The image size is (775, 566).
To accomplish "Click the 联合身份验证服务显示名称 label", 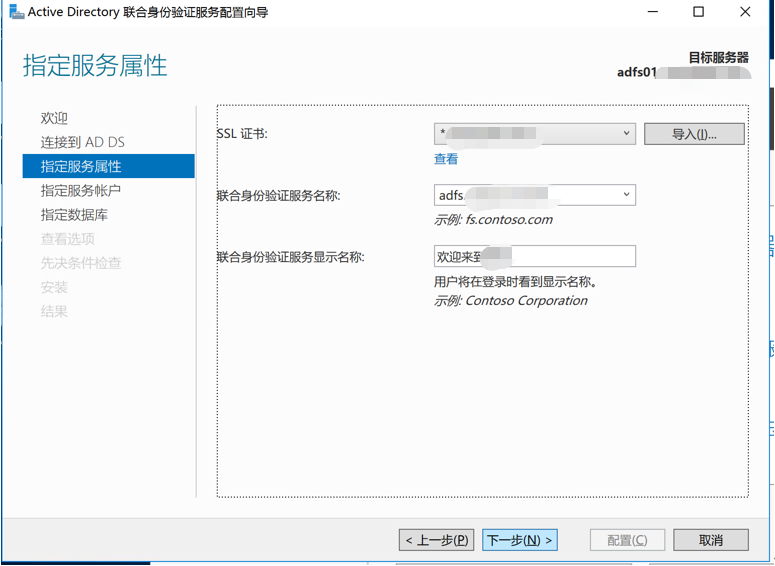I will click(291, 257).
